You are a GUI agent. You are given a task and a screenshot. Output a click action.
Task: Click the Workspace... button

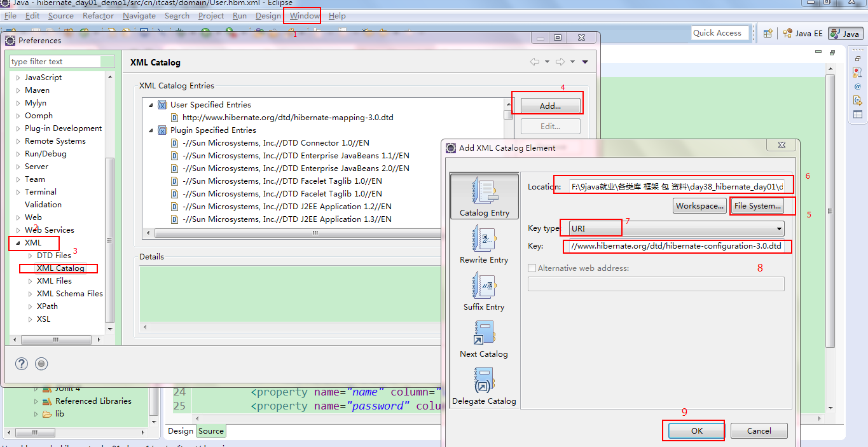pyautogui.click(x=699, y=205)
